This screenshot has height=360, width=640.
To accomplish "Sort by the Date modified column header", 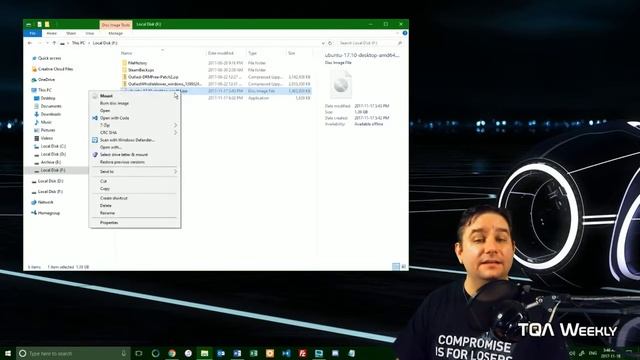I will click(x=221, y=53).
